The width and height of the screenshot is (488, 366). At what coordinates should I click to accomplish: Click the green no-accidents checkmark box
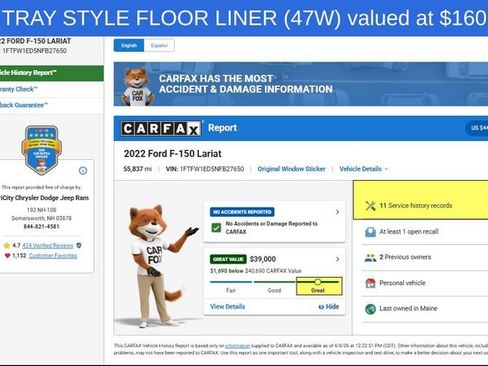[216, 228]
